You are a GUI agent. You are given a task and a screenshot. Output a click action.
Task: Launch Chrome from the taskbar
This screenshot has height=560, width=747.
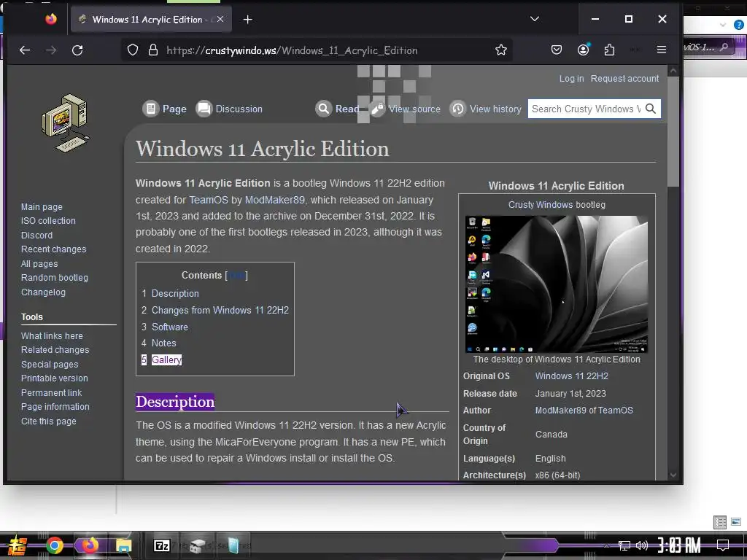54,545
